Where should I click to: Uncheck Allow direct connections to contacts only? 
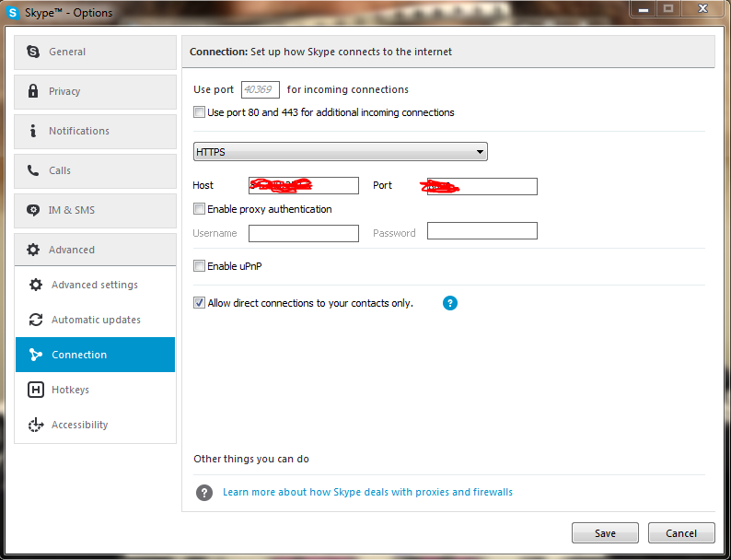(x=199, y=303)
